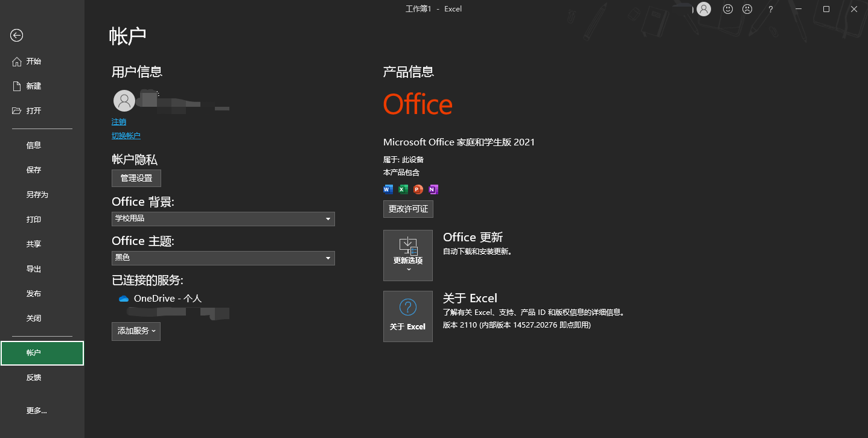Choose 另存为 in the sidebar
868x438 pixels.
tap(42, 195)
